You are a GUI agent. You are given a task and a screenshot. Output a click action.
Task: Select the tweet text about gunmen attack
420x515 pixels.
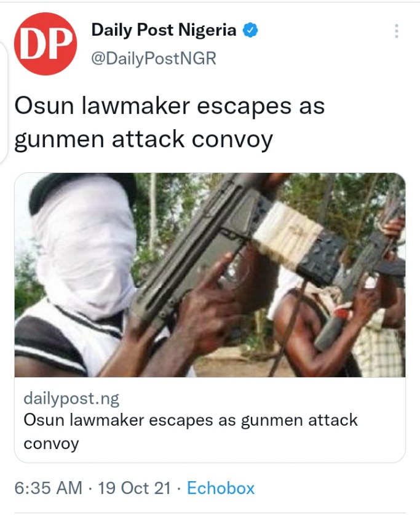pos(169,123)
